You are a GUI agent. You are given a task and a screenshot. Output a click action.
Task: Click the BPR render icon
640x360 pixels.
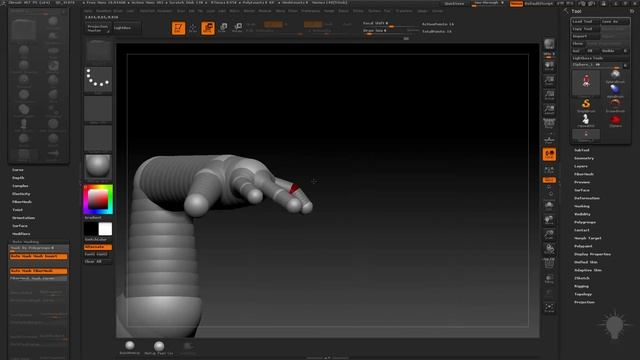549,44
